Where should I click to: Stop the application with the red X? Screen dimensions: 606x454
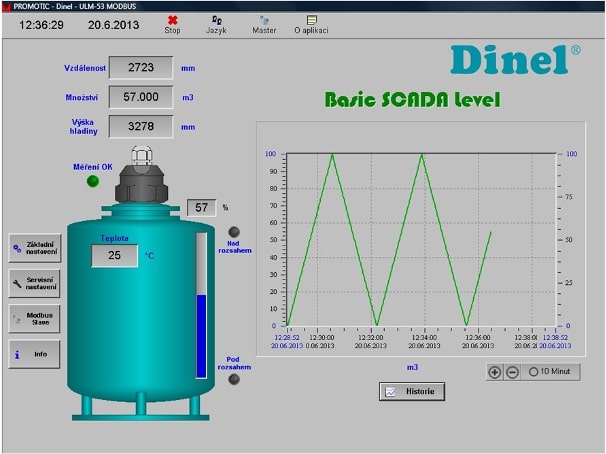tap(172, 25)
